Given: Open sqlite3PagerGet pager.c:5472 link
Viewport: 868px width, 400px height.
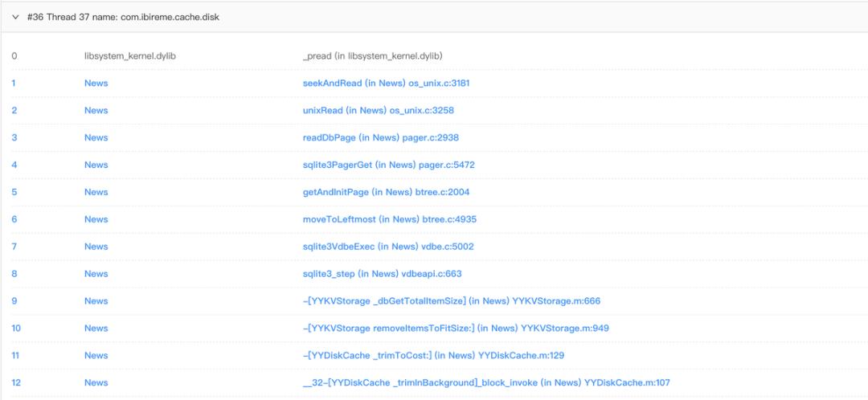Looking at the screenshot, I should pyautogui.click(x=389, y=165).
